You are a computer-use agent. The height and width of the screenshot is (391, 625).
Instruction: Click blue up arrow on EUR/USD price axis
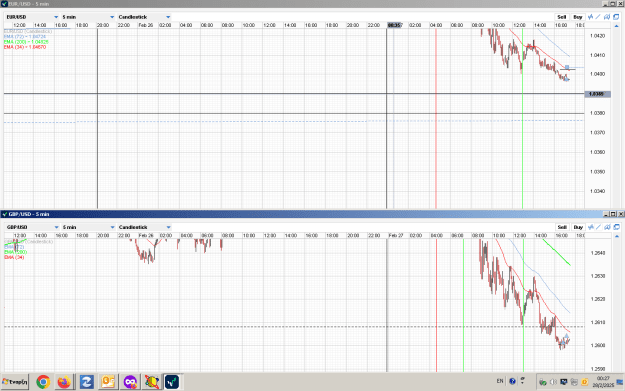[x=617, y=26]
